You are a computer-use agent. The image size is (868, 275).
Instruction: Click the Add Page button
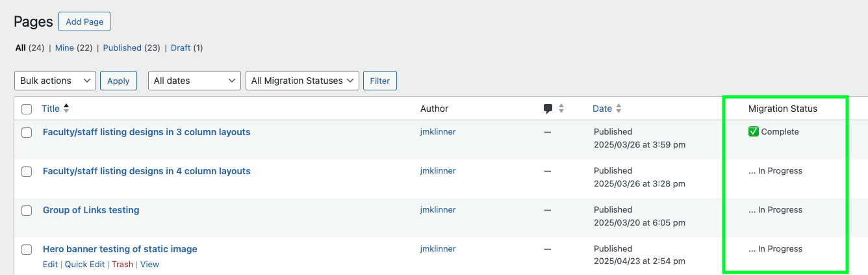pyautogui.click(x=84, y=21)
